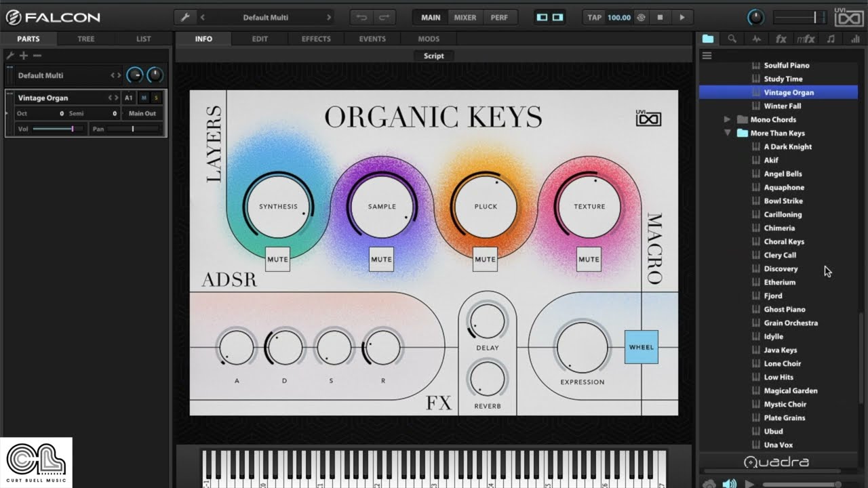Toggle the left sidebar panel
This screenshot has width=868, height=488.
[542, 18]
